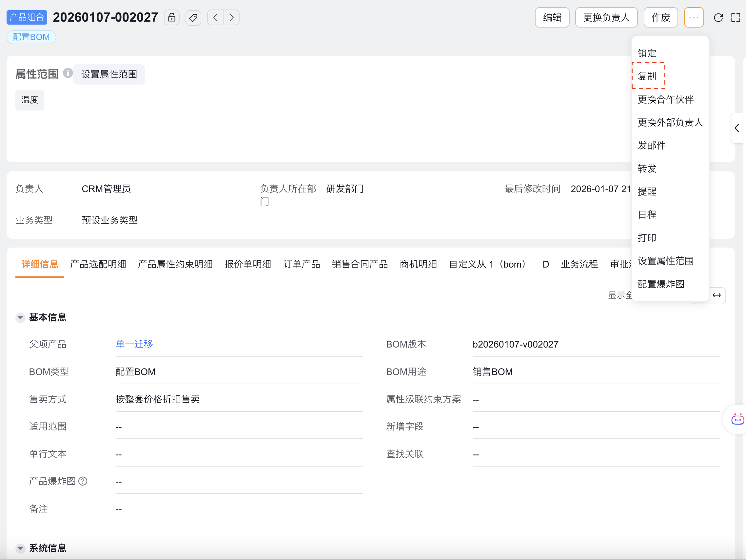Switch to 产品选配明细 tab
Screen dimensions: 746x560
coord(98,264)
